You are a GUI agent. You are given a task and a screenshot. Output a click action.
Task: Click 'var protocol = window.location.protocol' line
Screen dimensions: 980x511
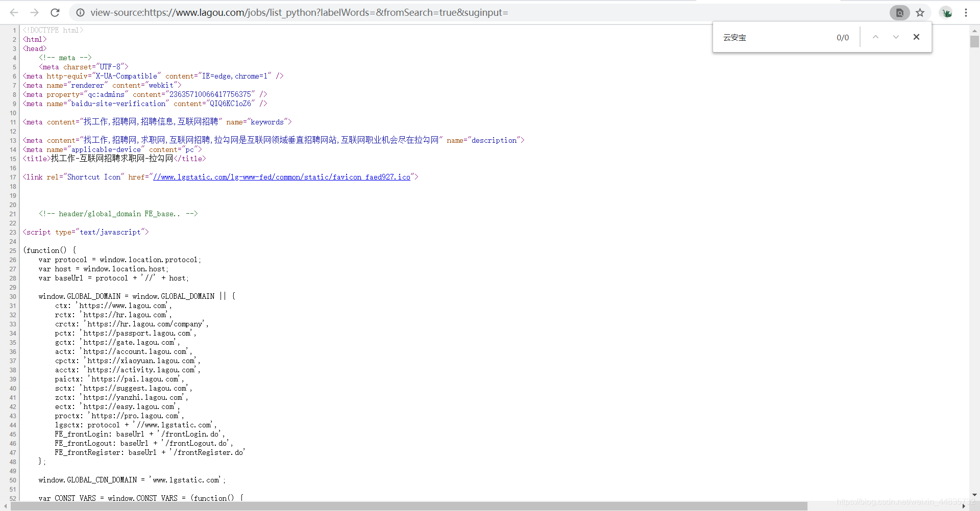[x=120, y=260]
